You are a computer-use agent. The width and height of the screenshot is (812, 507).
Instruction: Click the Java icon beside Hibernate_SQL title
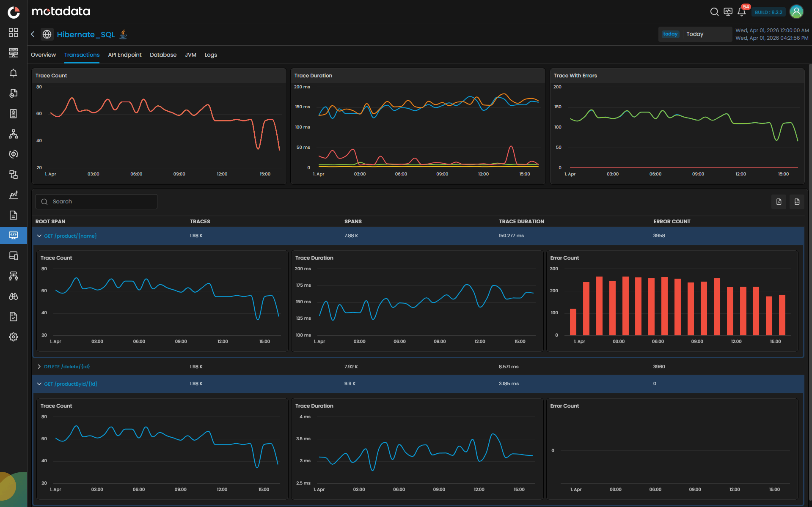[123, 34]
